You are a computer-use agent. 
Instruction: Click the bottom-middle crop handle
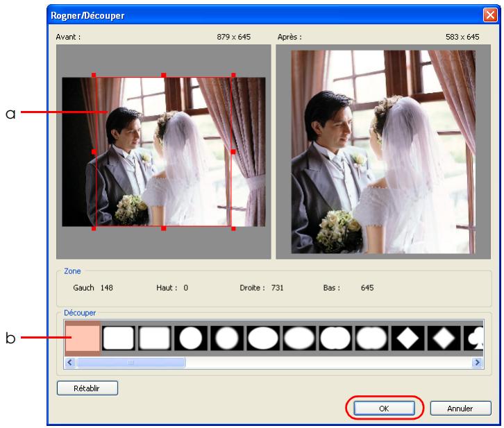click(x=164, y=228)
